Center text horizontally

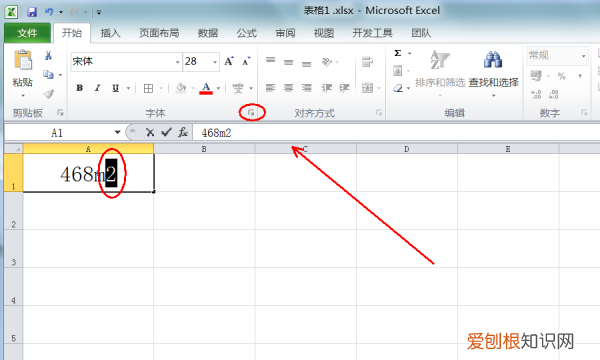(x=289, y=88)
